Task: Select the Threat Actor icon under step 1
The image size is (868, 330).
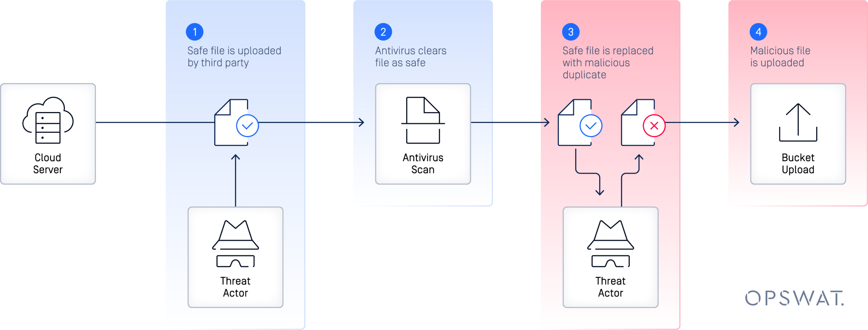Action: tap(235, 244)
